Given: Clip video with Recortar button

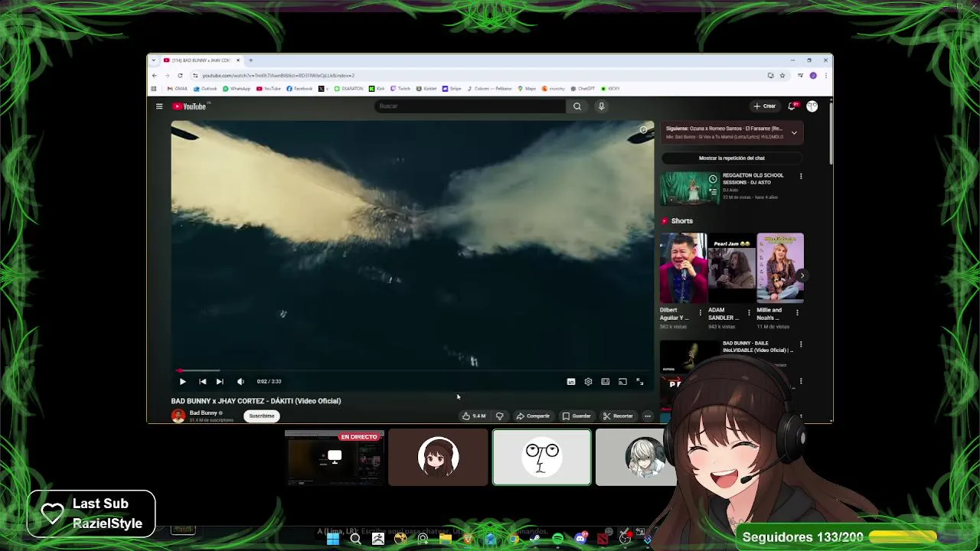Looking at the screenshot, I should pyautogui.click(x=617, y=416).
